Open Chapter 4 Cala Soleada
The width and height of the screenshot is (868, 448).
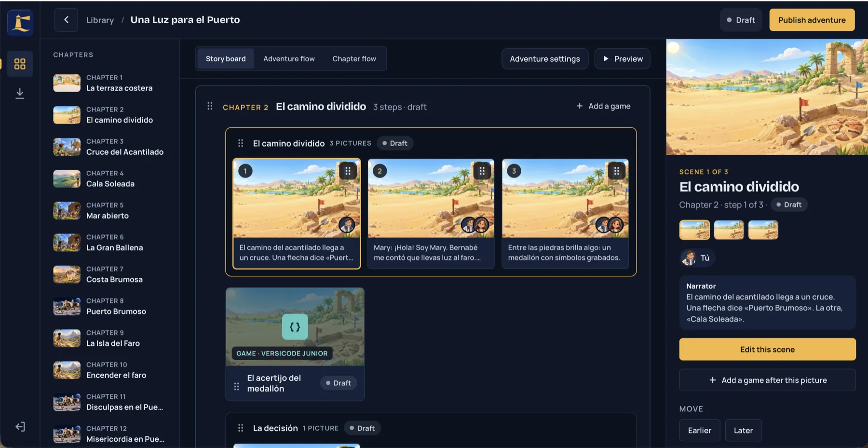tap(109, 178)
